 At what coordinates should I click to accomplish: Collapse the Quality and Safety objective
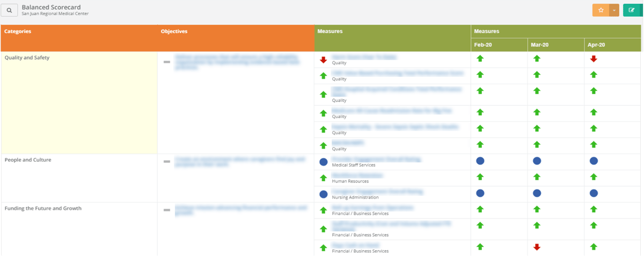tap(167, 62)
